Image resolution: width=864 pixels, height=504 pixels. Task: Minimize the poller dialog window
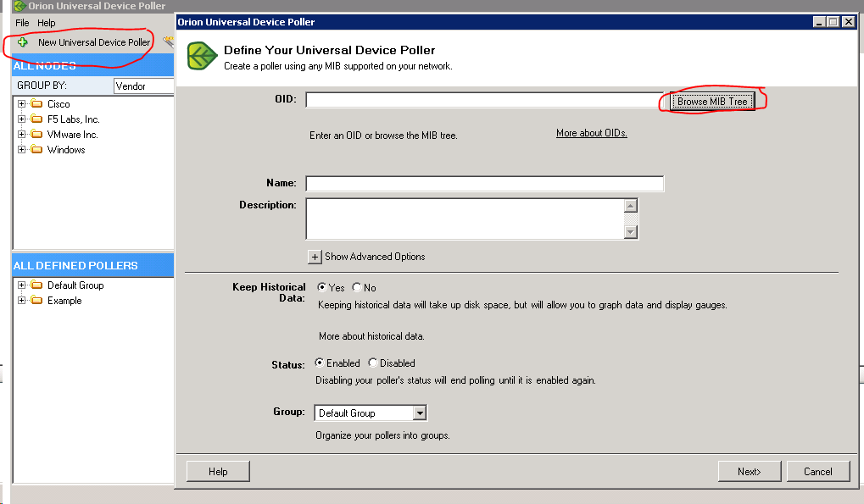(820, 22)
